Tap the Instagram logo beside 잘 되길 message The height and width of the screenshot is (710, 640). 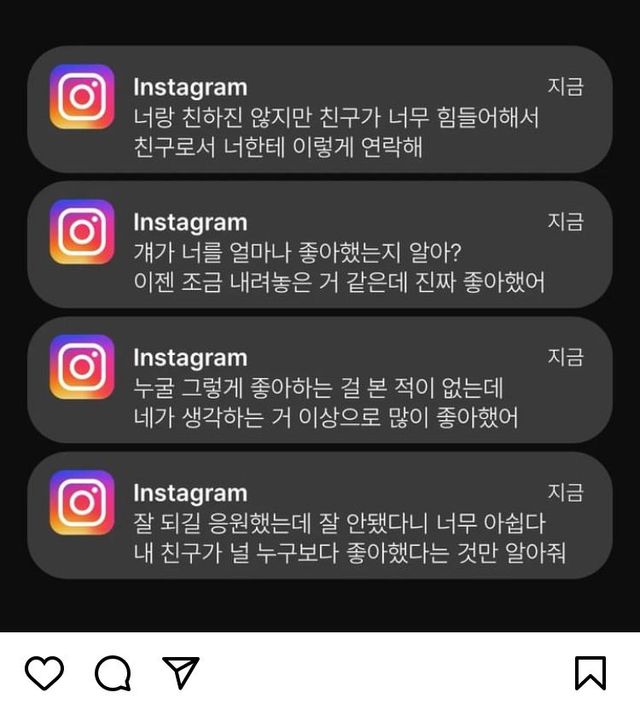pos(82,502)
